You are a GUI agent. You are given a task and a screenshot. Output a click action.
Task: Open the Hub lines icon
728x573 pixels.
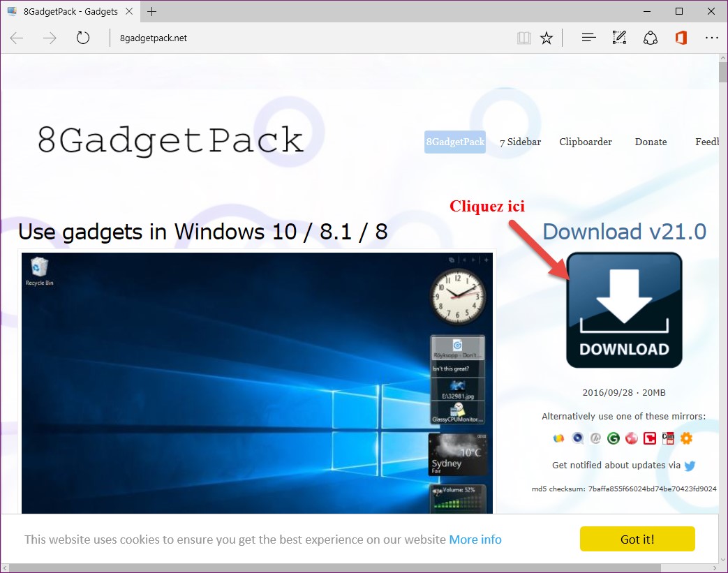[x=588, y=38]
